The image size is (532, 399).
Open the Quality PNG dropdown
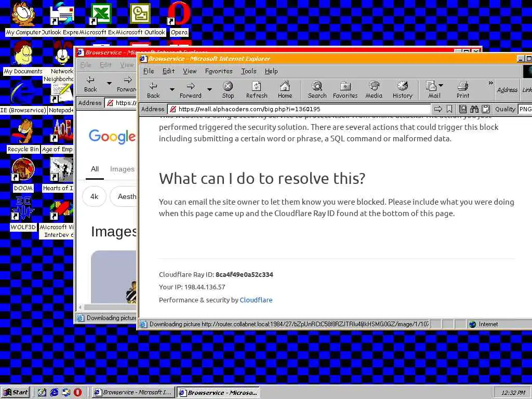click(x=525, y=109)
